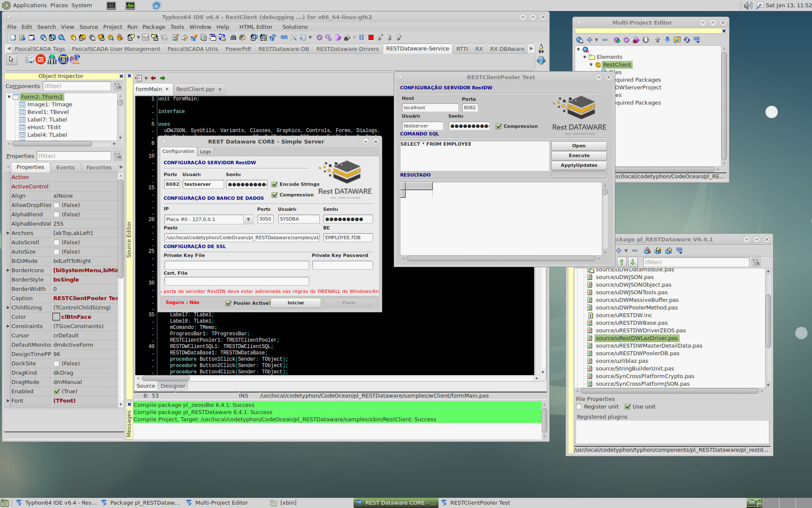Click blue down arrow in Multi-Project Editor toolbar
Viewport: 812px width, 508px height.
click(667, 40)
